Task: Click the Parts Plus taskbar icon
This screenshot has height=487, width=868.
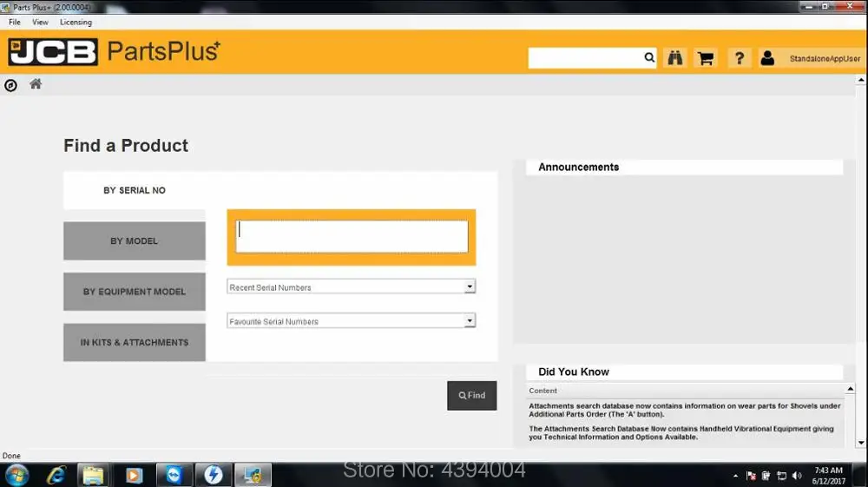Action: (253, 475)
